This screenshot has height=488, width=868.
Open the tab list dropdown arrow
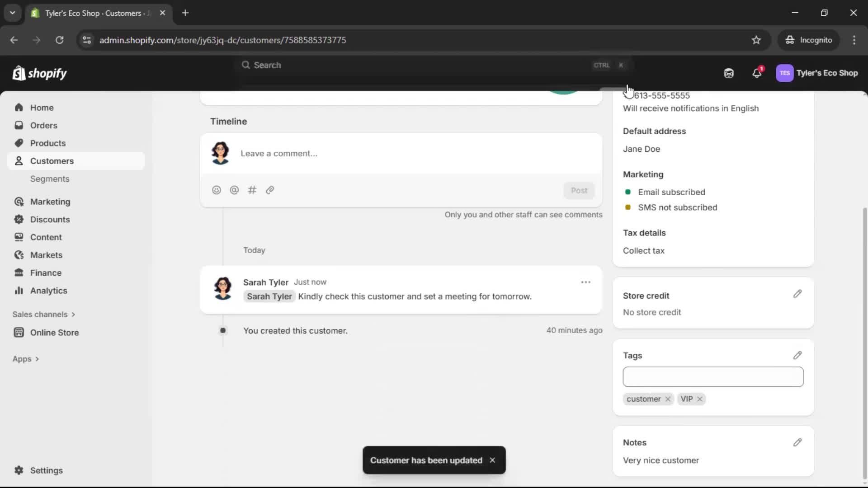pyautogui.click(x=12, y=13)
